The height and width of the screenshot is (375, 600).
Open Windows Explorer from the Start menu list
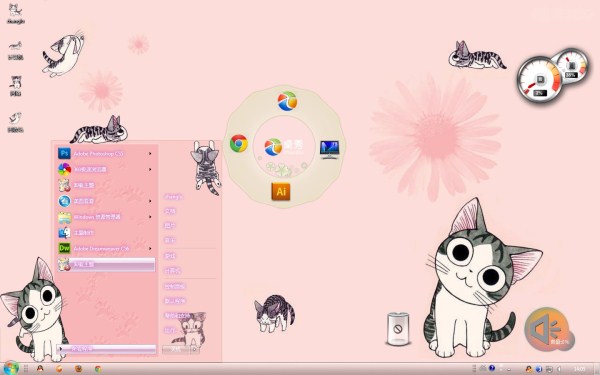106,217
